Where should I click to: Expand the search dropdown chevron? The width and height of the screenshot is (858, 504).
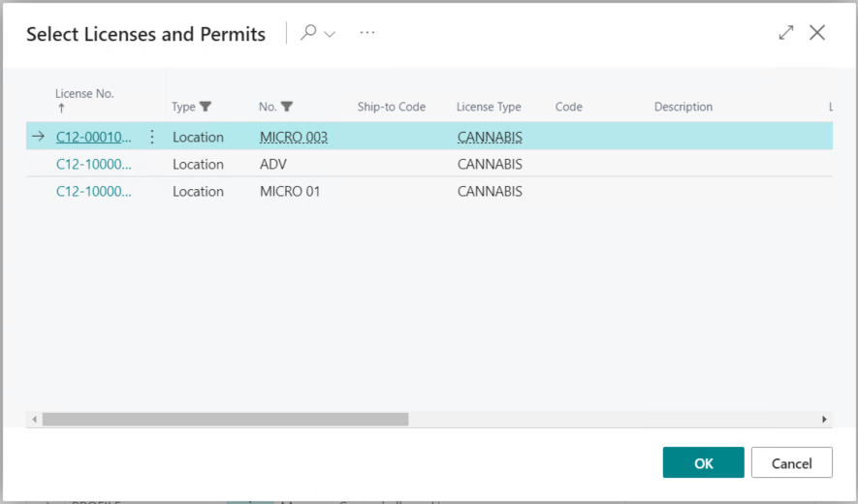[x=330, y=34]
